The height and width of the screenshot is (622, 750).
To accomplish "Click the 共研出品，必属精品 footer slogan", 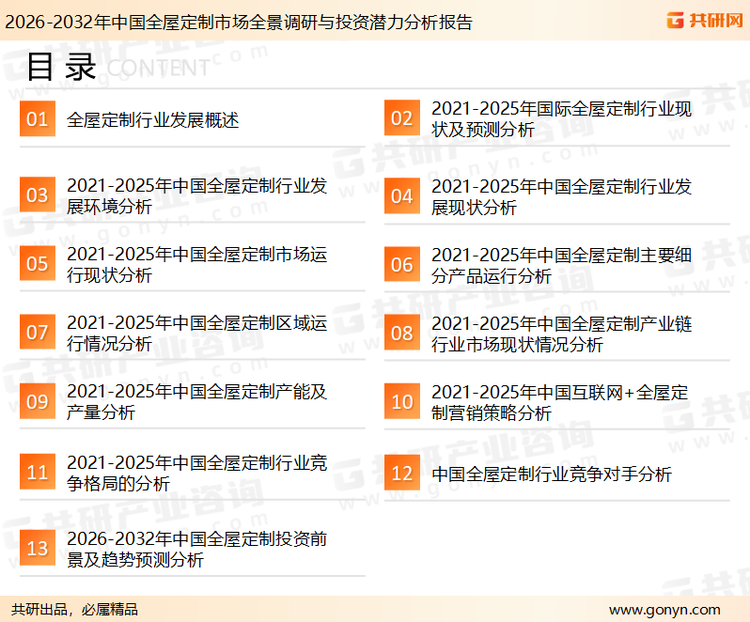I will pyautogui.click(x=75, y=610).
